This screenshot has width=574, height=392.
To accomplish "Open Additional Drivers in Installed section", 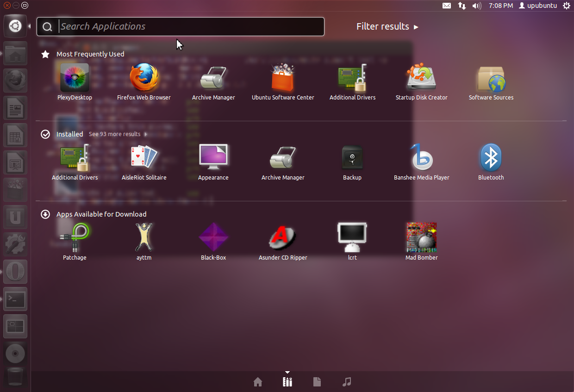I will click(x=75, y=162).
